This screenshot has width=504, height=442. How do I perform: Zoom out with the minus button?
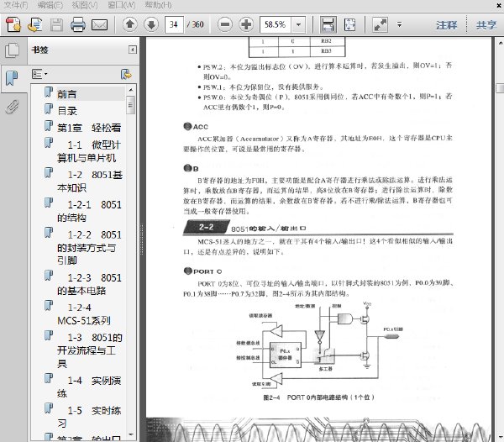point(225,24)
